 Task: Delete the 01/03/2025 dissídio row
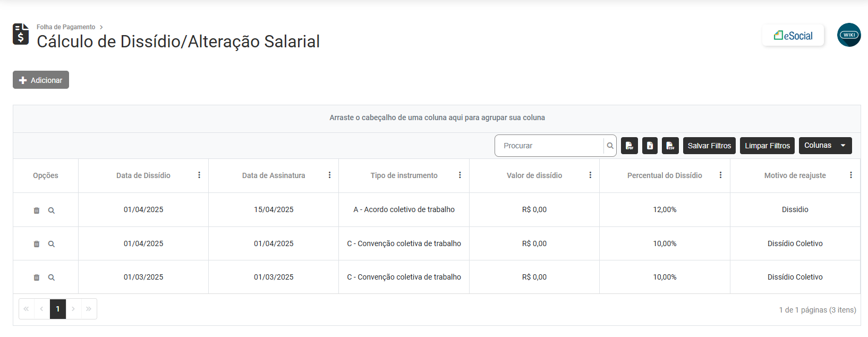37,277
